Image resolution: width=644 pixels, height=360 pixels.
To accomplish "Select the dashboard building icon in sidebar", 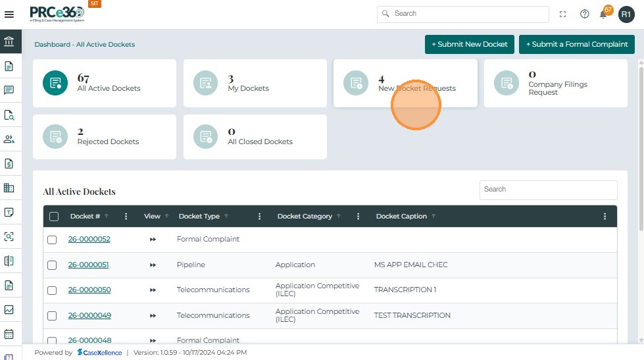I will pyautogui.click(x=9, y=41).
